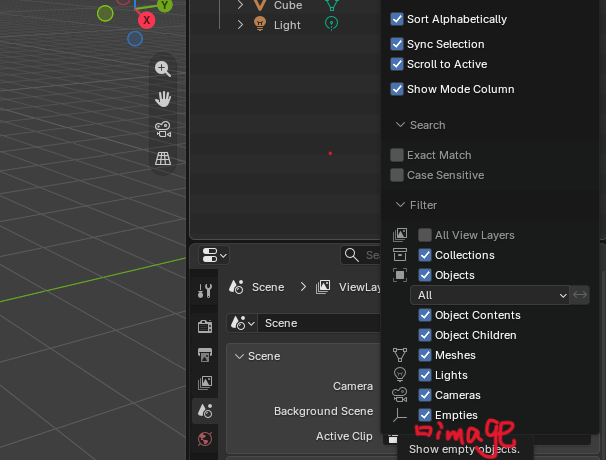Viewport: 606px width, 460px height.
Task: Open the View Layer properties tab
Action: tap(205, 383)
